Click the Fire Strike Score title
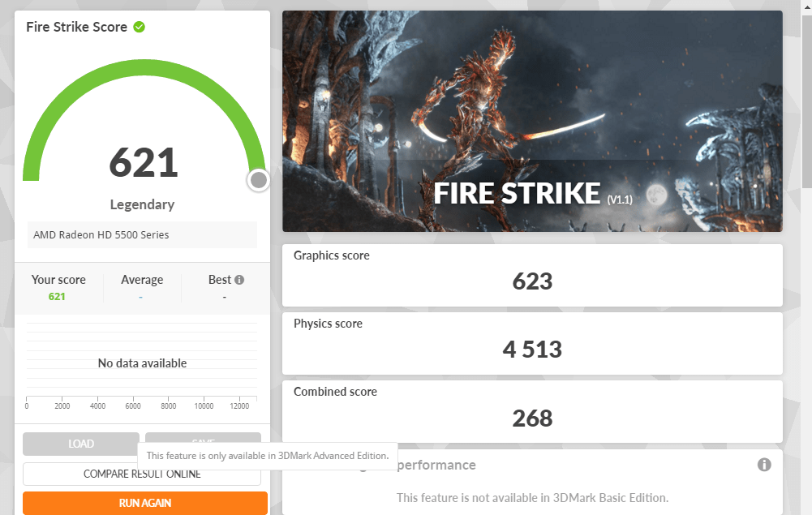 76,27
